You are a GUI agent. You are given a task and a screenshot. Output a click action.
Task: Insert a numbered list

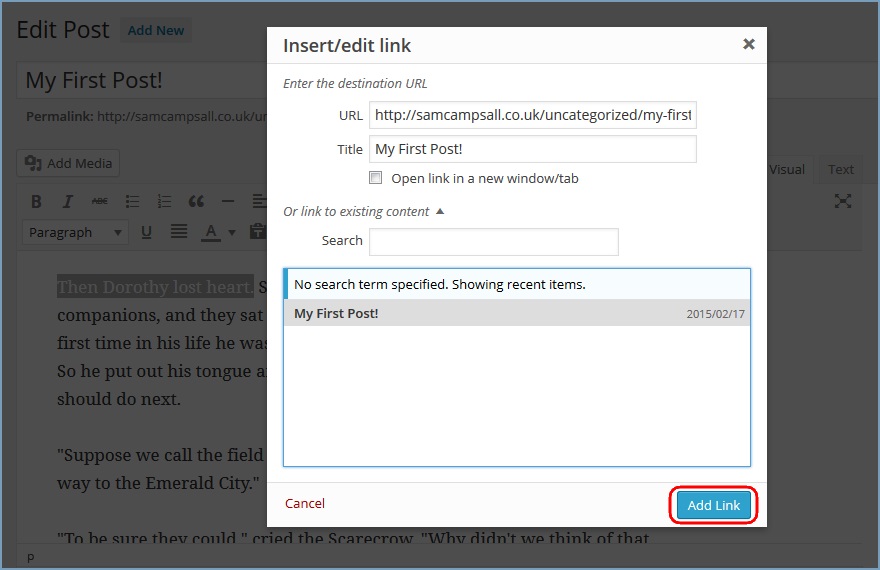point(164,201)
